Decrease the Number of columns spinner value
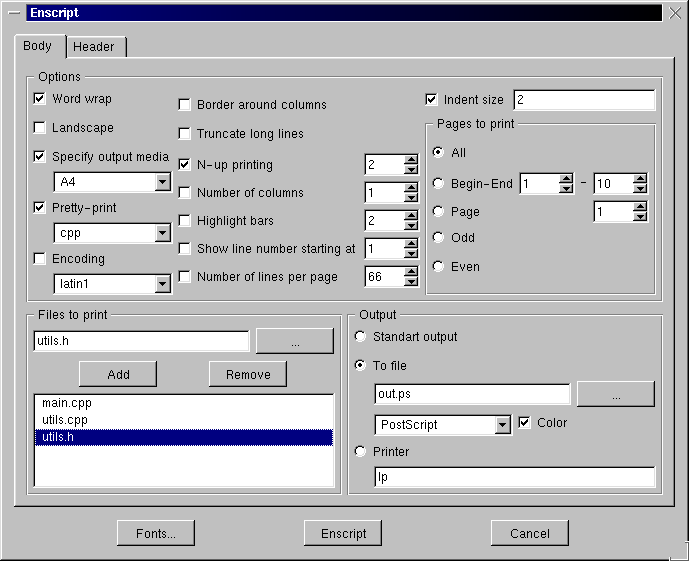The image size is (689, 561). [410, 198]
